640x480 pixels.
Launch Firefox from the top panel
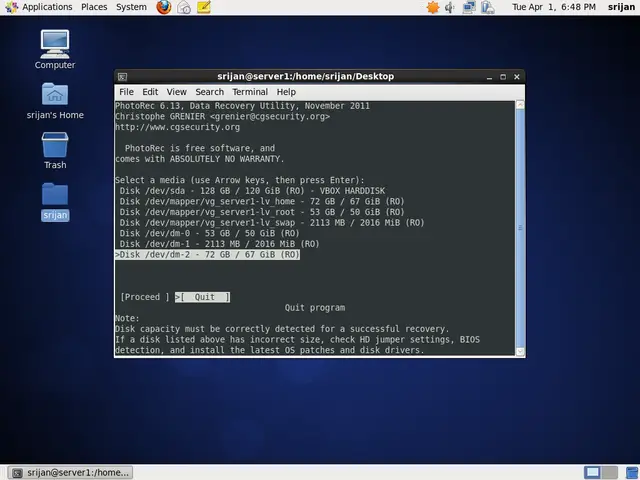(164, 7)
